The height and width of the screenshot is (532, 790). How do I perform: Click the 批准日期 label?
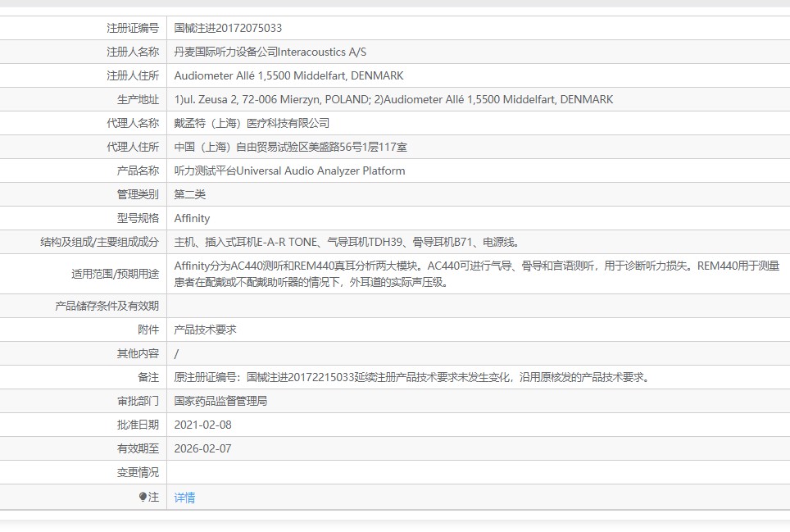tap(138, 425)
